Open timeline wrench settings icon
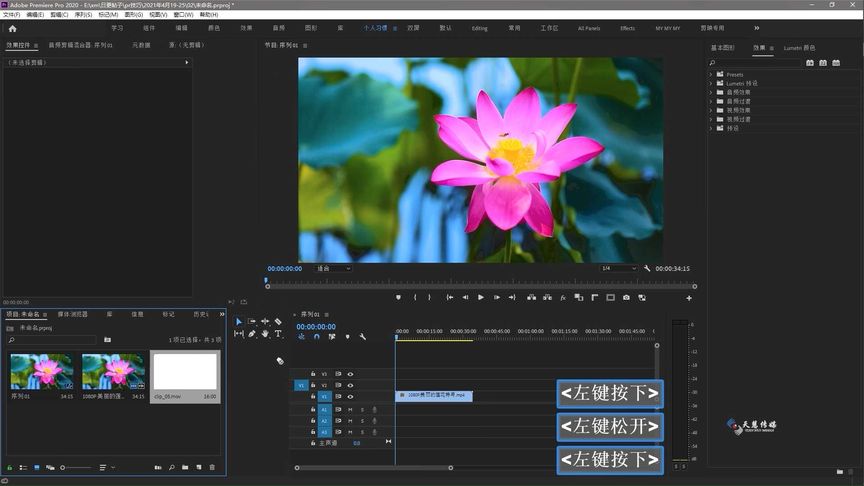864x486 pixels. [362, 337]
